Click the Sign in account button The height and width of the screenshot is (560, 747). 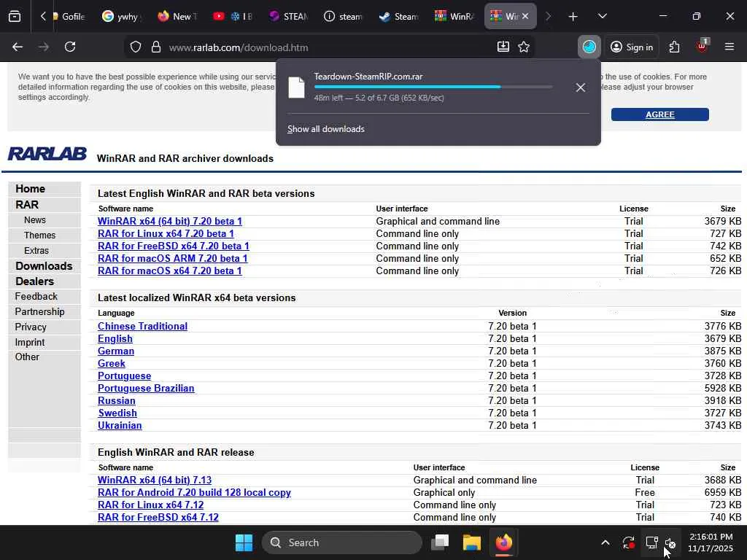tap(632, 47)
